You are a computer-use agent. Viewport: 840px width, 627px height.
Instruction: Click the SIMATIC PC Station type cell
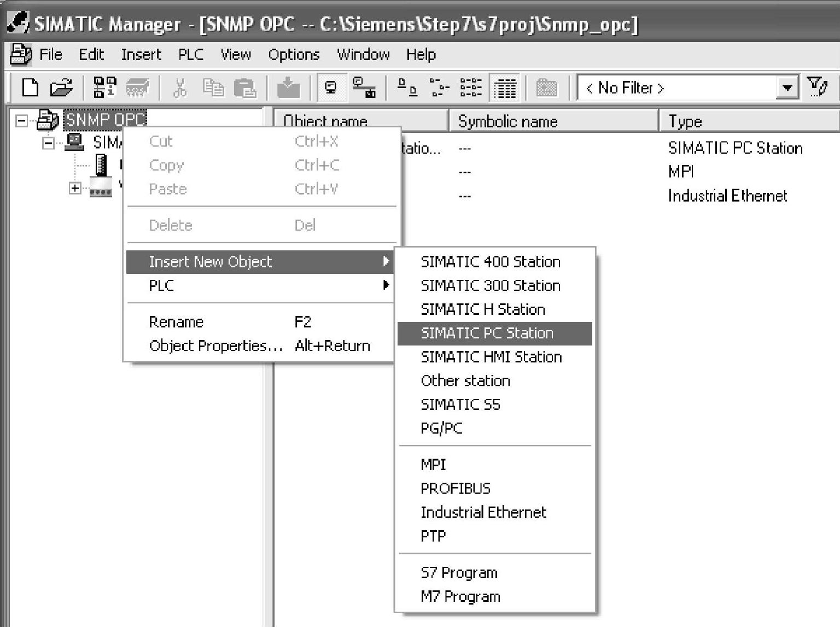735,148
